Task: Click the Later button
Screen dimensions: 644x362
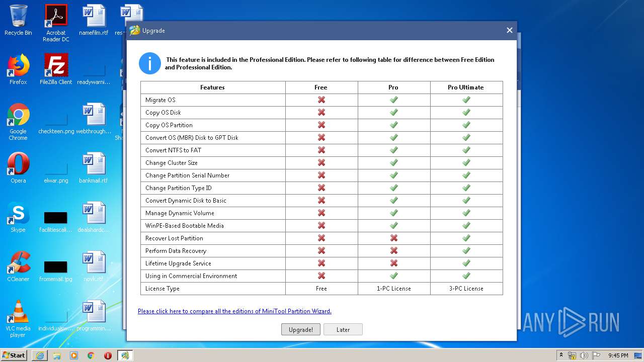Action: click(x=343, y=329)
